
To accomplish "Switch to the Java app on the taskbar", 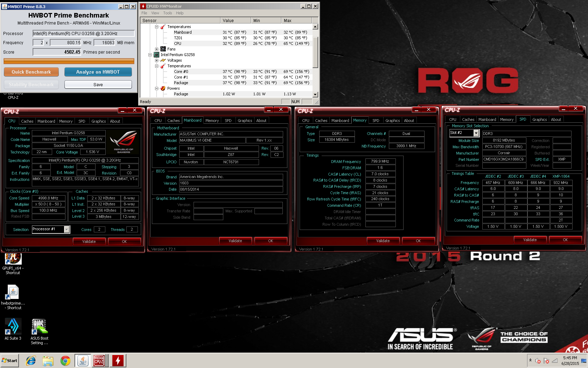I will [x=83, y=361].
